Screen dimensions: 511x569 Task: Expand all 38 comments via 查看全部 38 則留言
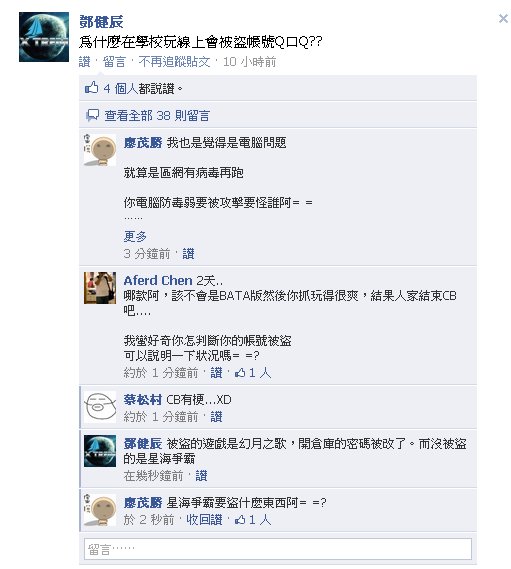point(157,116)
